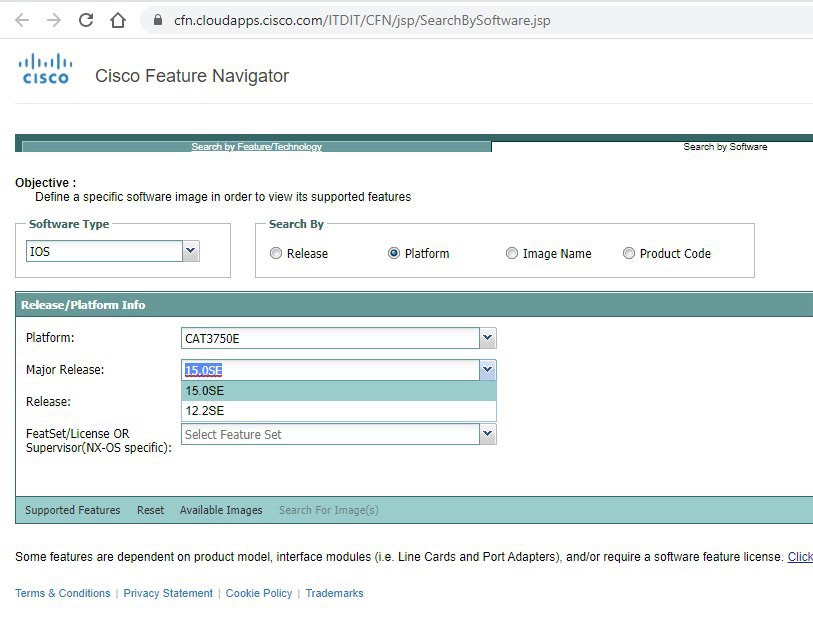This screenshot has width=813, height=628.
Task: Pick 12.2SE from the release list
Action: point(339,411)
